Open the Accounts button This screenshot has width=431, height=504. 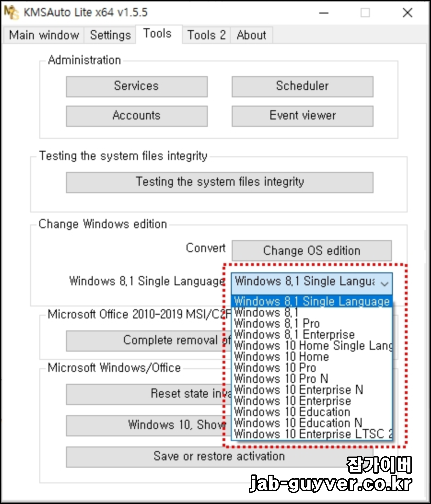[x=137, y=116]
